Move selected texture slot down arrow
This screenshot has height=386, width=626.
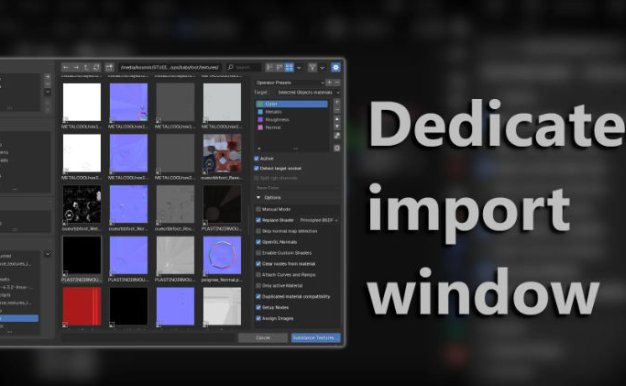[x=337, y=127]
